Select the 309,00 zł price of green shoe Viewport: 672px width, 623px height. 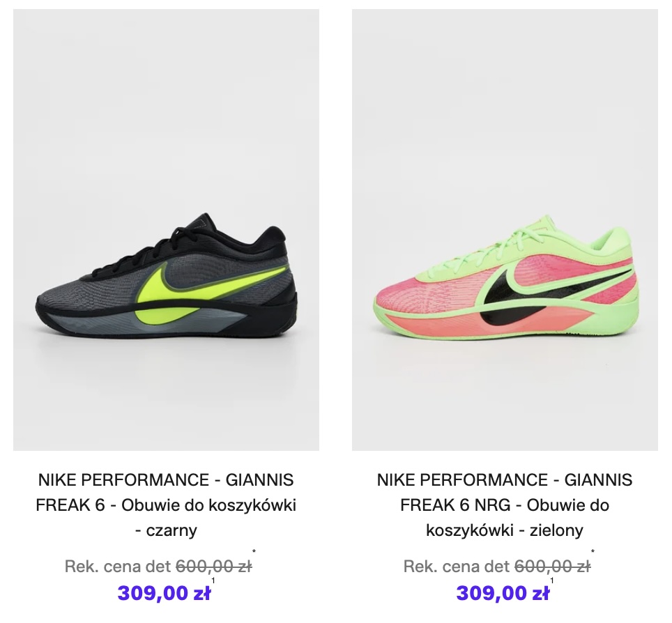(503, 594)
